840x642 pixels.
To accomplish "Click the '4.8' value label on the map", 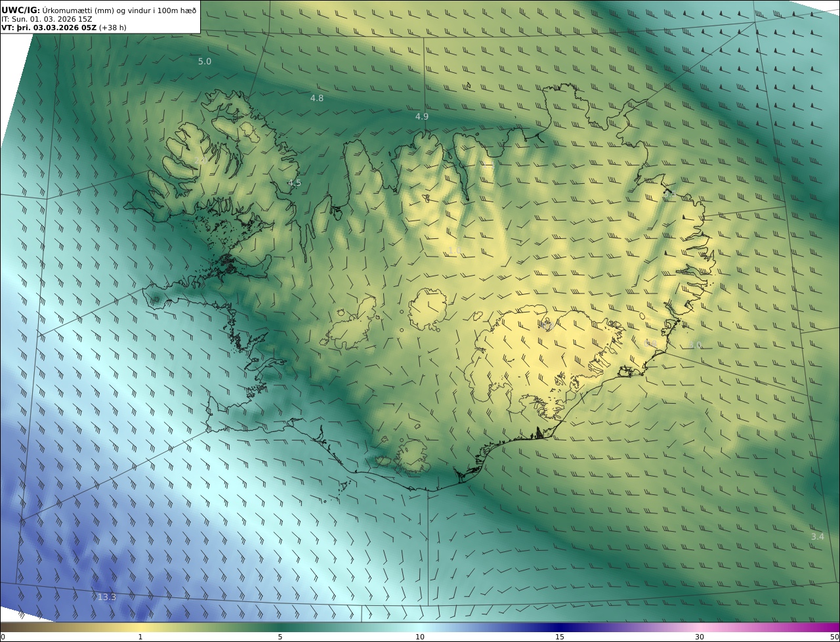I will pos(317,98).
